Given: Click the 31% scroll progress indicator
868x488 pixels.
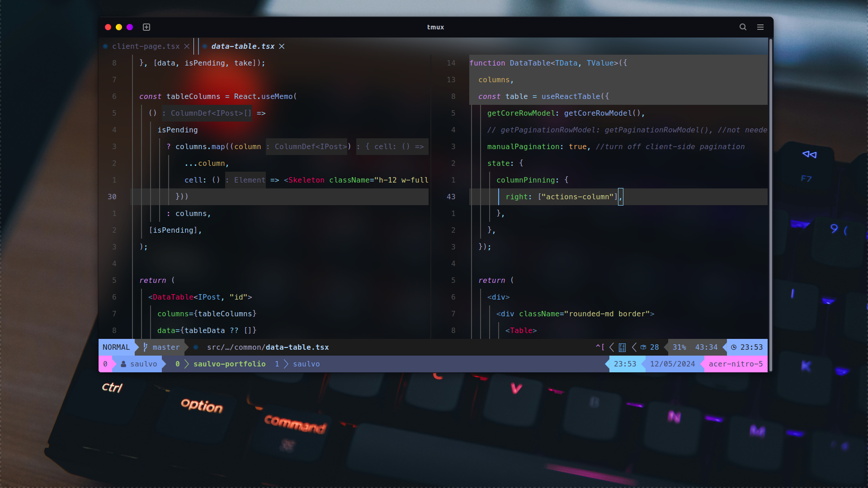Looking at the screenshot, I should (679, 347).
